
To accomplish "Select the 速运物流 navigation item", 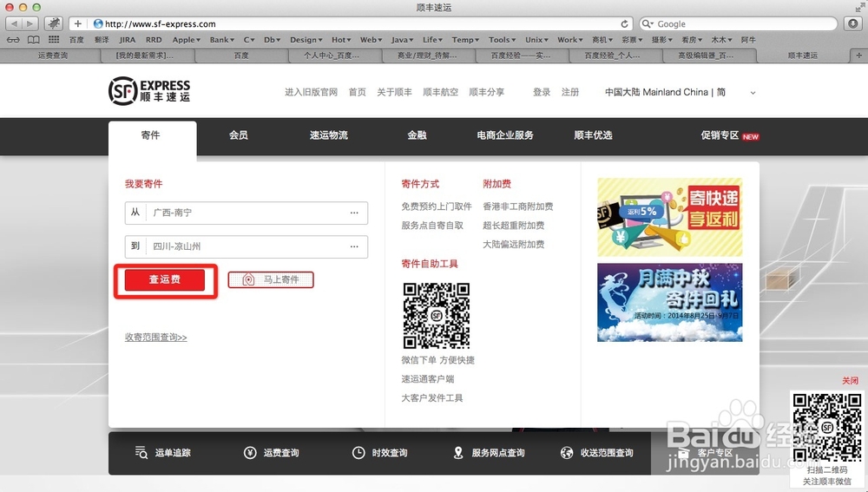I will pyautogui.click(x=329, y=135).
